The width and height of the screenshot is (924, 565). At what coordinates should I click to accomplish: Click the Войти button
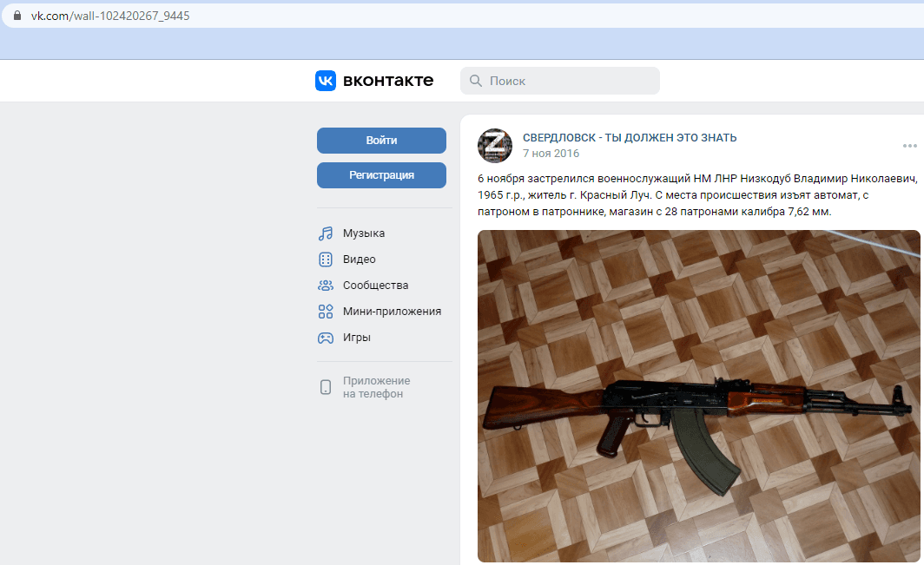pos(381,141)
